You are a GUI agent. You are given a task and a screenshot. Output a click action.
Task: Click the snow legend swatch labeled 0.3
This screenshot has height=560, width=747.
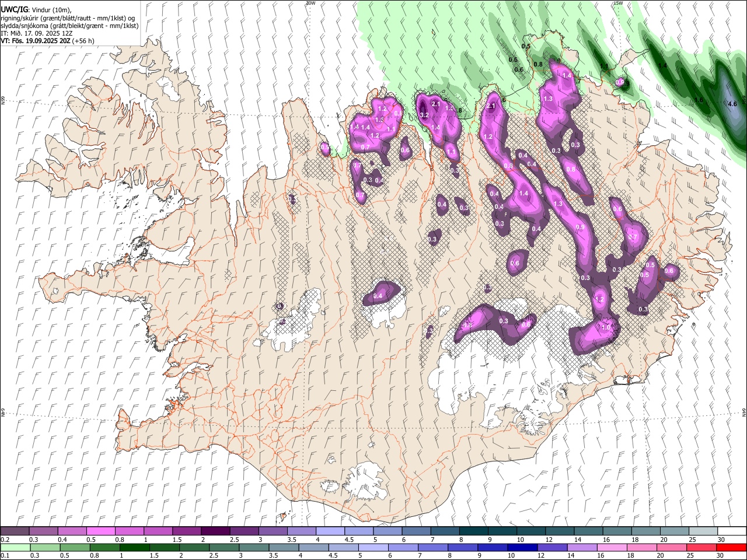(43, 531)
